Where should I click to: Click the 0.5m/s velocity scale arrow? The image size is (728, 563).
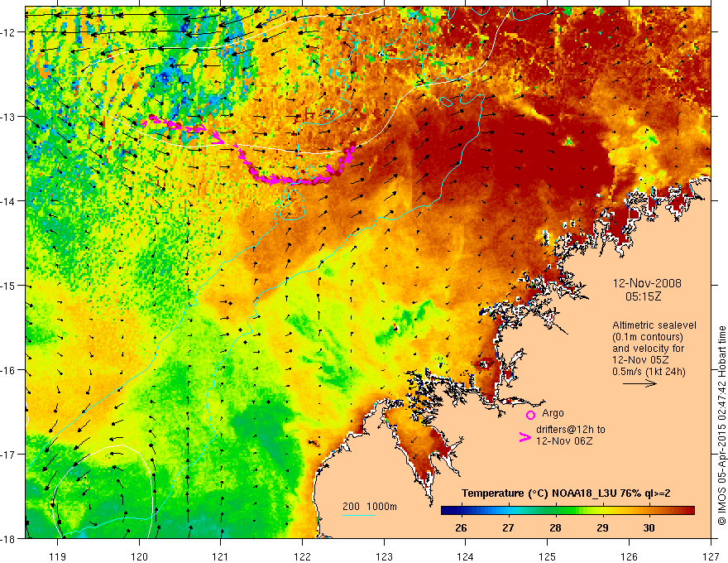(639, 383)
